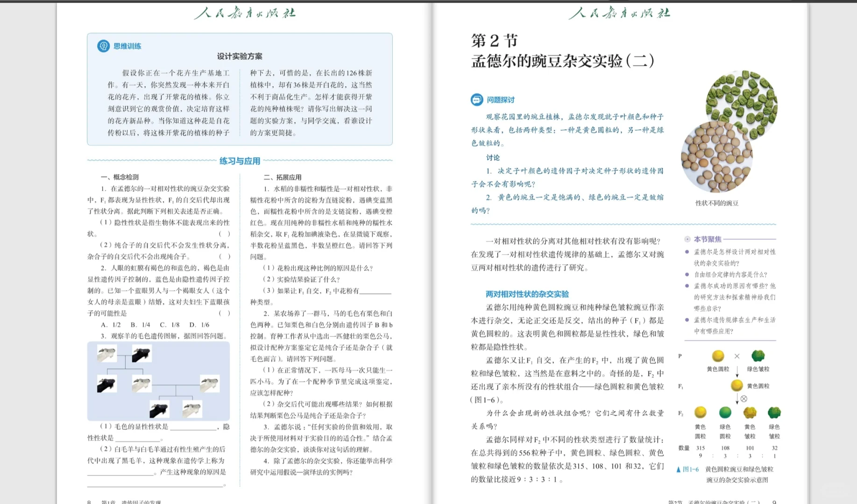
Task: Click the 思维训练 lightbulb icon
Action: pos(103,46)
